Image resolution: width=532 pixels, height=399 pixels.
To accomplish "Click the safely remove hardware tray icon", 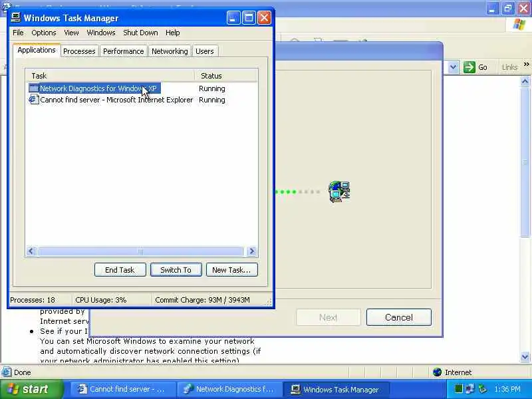I will [482, 389].
